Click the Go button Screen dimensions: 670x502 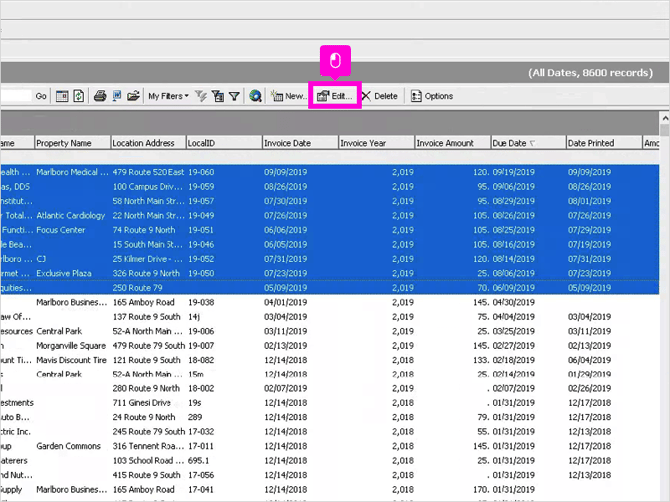(x=41, y=96)
